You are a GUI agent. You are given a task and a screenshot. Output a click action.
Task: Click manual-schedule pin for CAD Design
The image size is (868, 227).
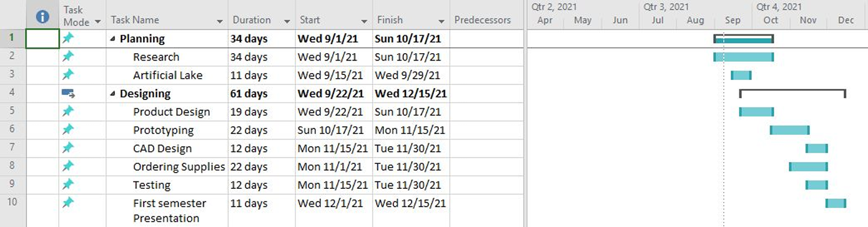point(68,148)
